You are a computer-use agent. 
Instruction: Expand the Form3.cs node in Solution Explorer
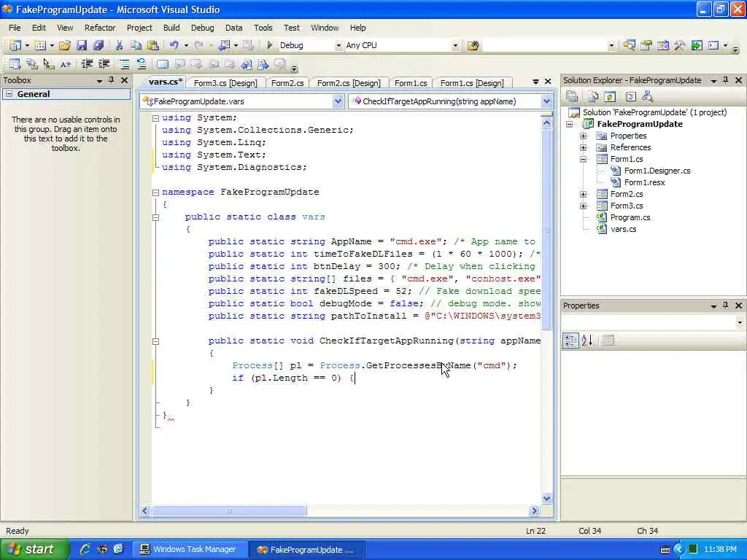(583, 206)
